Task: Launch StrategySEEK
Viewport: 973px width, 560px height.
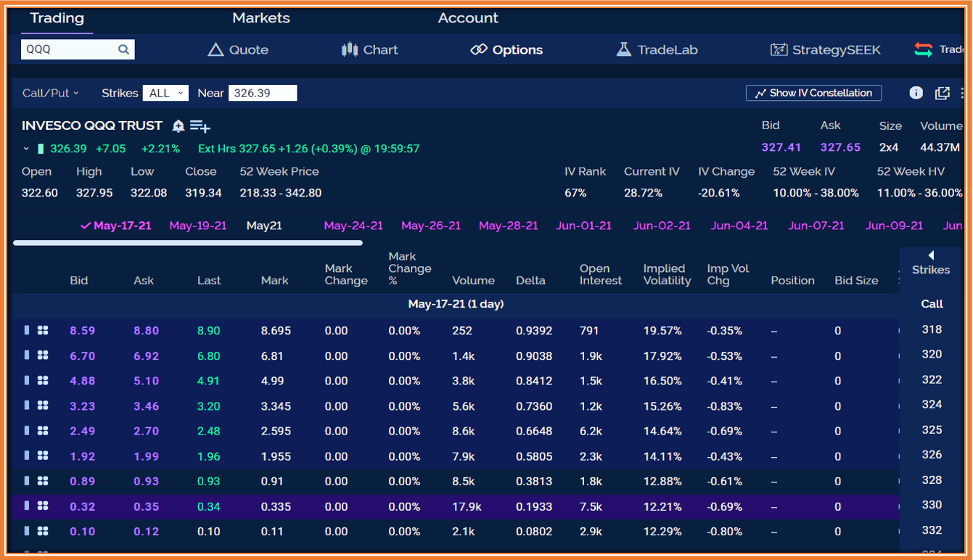Action: pos(825,49)
